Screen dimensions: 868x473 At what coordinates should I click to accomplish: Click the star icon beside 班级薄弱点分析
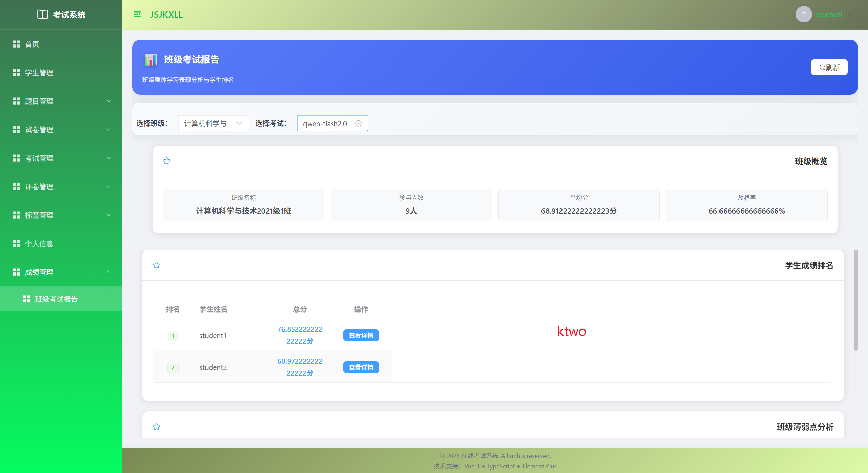(157, 427)
